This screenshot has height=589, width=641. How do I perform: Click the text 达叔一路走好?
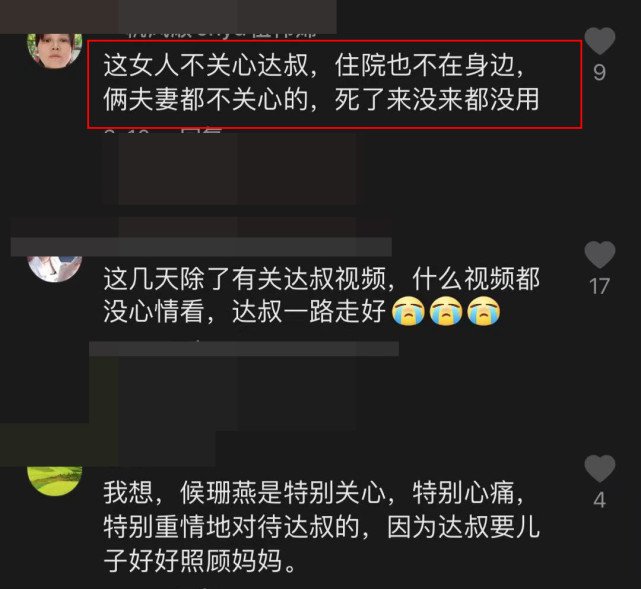point(309,311)
